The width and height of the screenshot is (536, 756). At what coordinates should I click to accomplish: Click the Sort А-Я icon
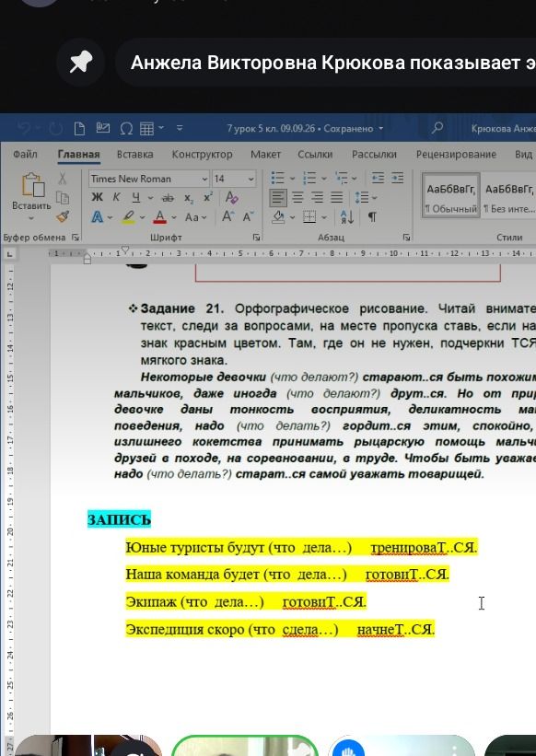[x=347, y=217]
